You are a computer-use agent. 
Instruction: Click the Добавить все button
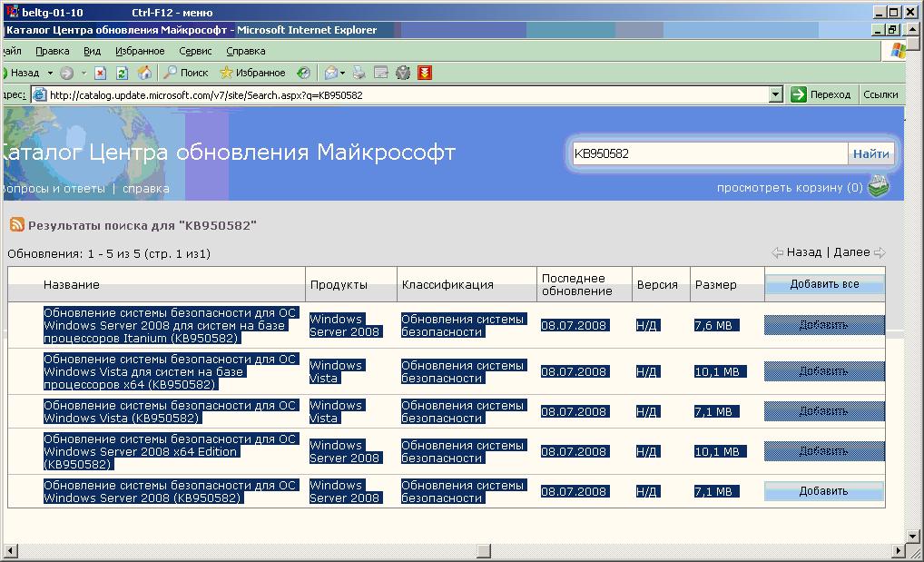[824, 284]
